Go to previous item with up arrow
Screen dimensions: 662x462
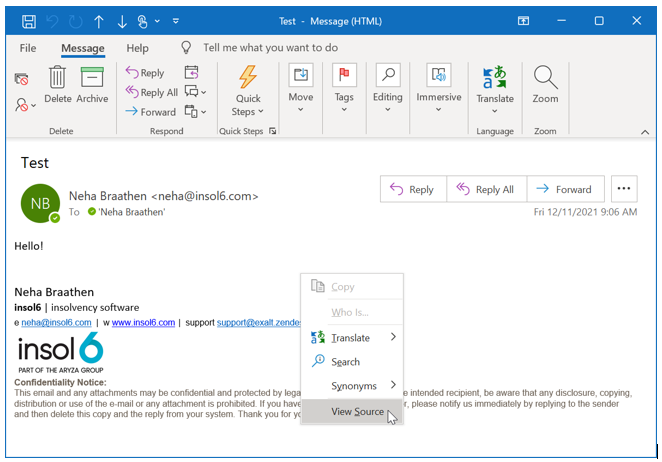(99, 21)
